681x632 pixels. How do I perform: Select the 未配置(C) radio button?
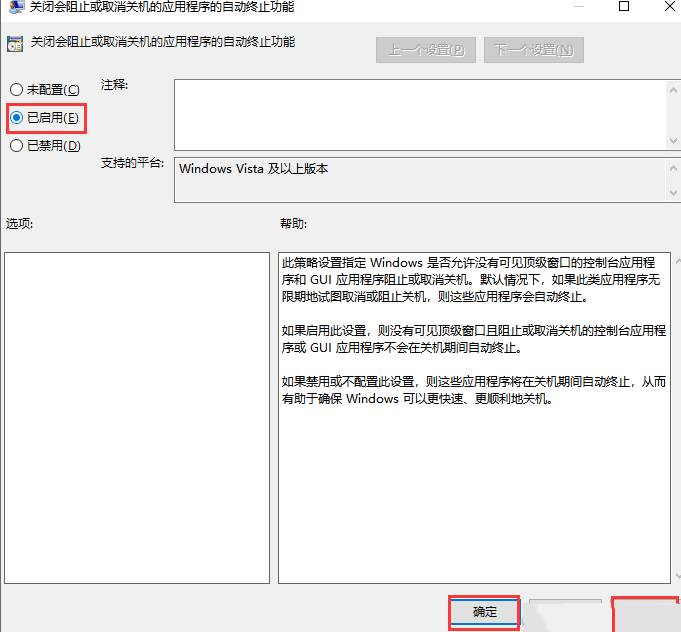click(x=45, y=90)
